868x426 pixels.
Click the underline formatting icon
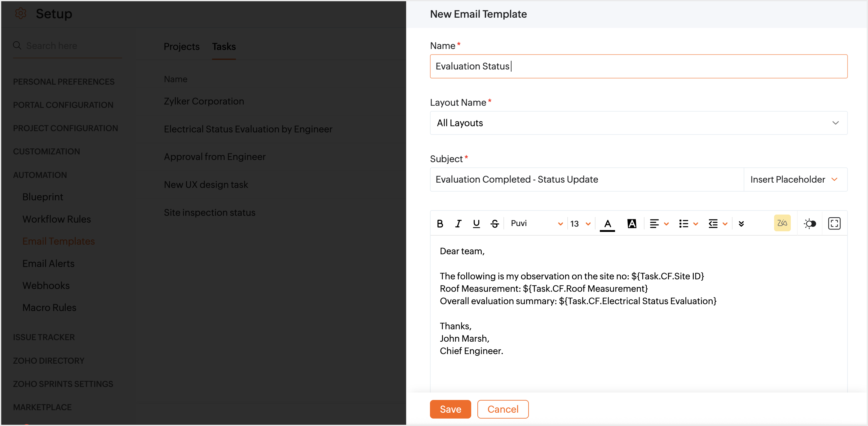click(x=476, y=224)
